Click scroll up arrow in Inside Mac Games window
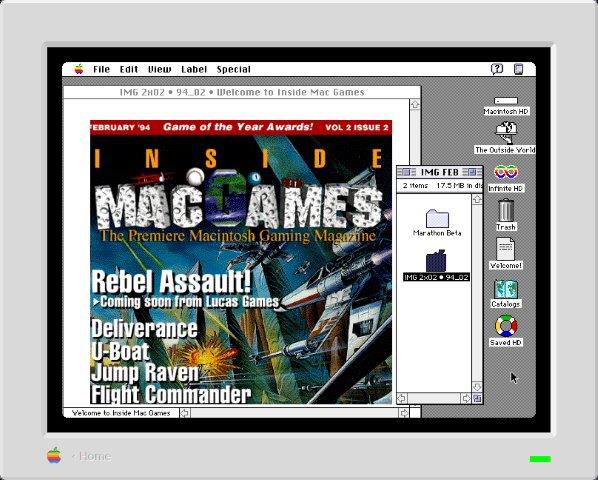Screen dimensions: 598x480 pos(415,104)
